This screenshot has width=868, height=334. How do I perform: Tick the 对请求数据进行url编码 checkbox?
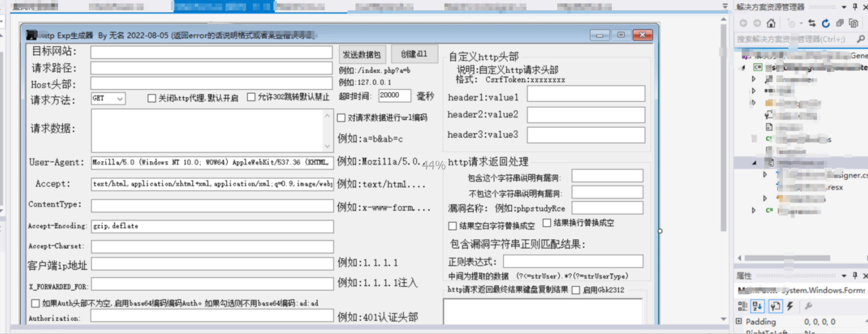pyautogui.click(x=341, y=118)
